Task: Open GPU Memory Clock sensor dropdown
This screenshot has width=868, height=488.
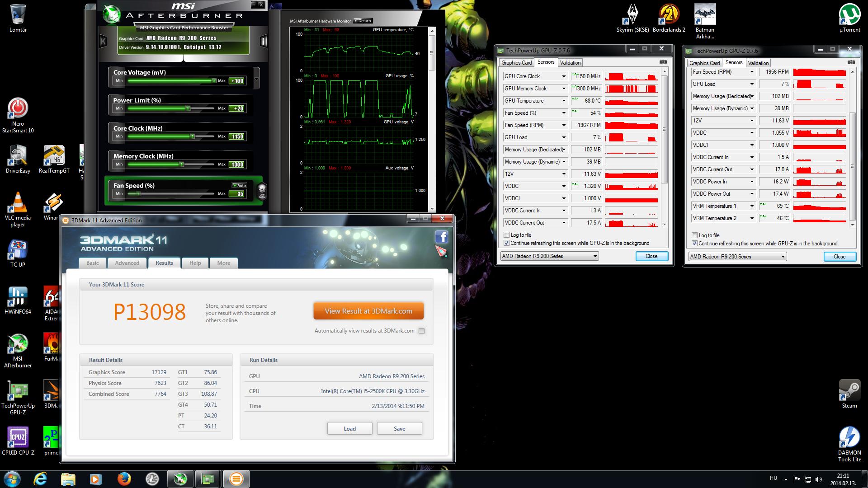Action: point(564,89)
